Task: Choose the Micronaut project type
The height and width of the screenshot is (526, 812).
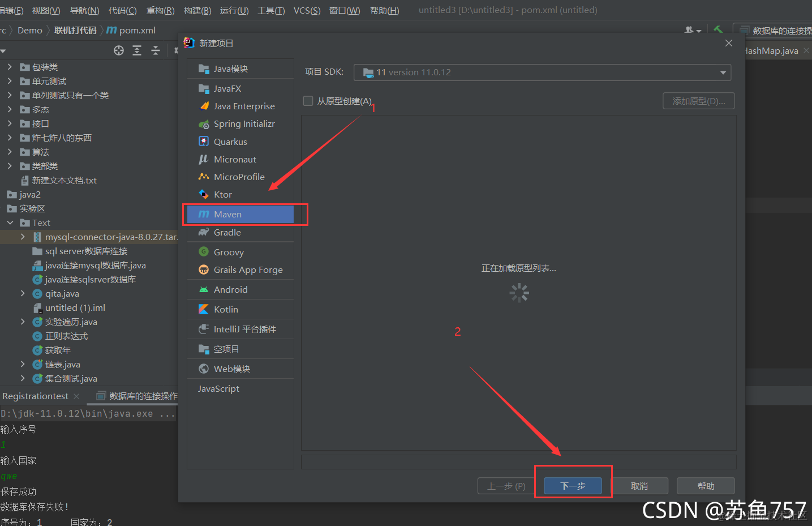Action: coord(240,159)
